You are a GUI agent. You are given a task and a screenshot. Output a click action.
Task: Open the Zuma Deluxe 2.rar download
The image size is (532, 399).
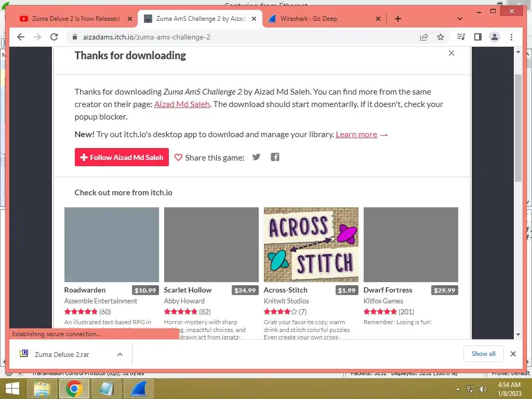(62, 354)
